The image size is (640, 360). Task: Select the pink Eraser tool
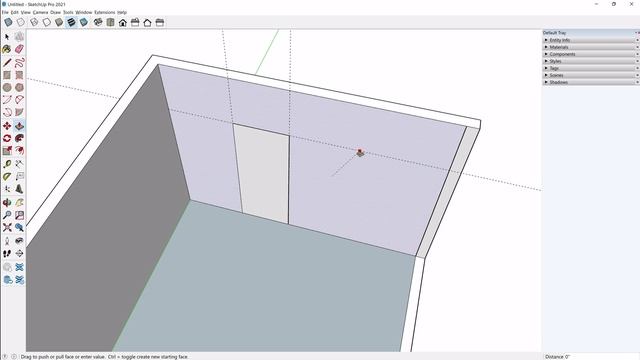click(19, 49)
